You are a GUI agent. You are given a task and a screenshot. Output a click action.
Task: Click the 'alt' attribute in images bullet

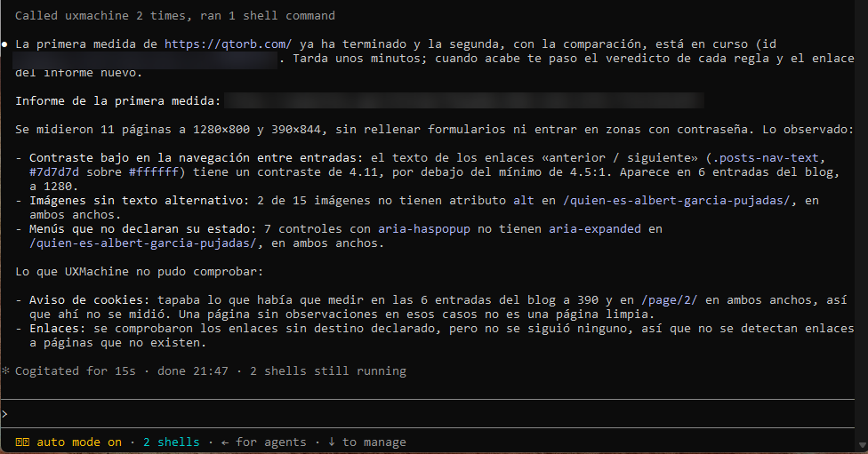tap(523, 201)
